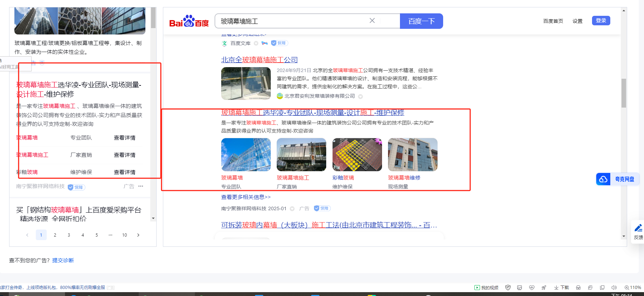This screenshot has height=296, width=644.
Task: Open 百度首页 link
Action: tap(553, 21)
